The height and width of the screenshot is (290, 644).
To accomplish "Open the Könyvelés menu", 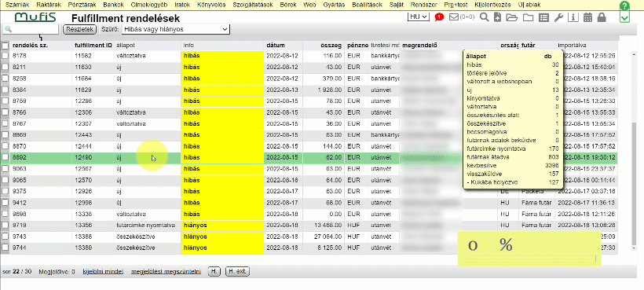I will click(211, 5).
